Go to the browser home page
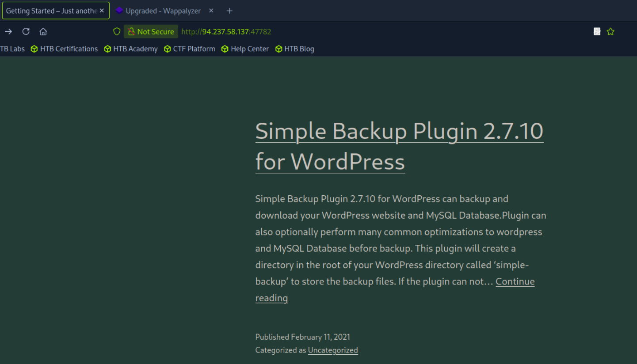 tap(43, 31)
